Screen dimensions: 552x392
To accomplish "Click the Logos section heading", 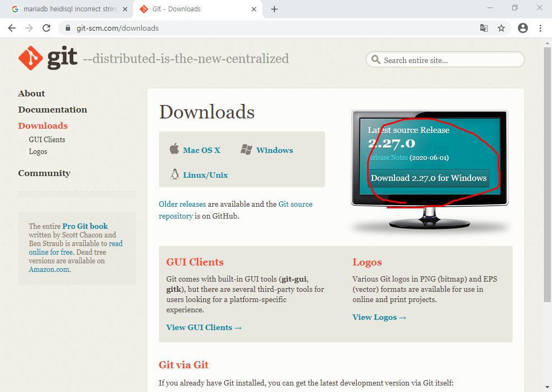I will [x=367, y=263].
